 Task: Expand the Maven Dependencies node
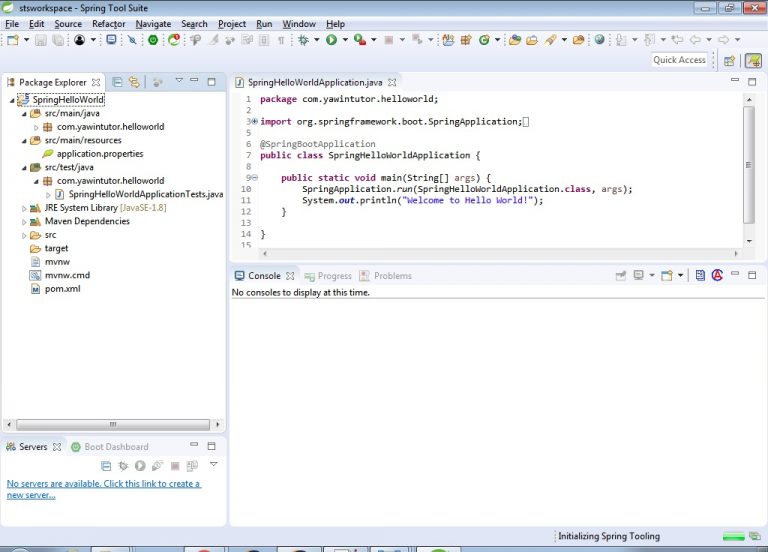[x=23, y=221]
